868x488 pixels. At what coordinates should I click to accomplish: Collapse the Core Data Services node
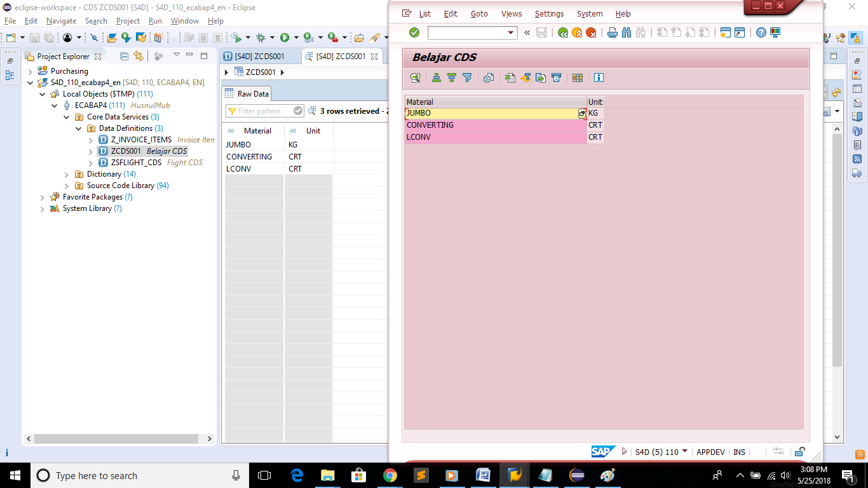(67, 117)
